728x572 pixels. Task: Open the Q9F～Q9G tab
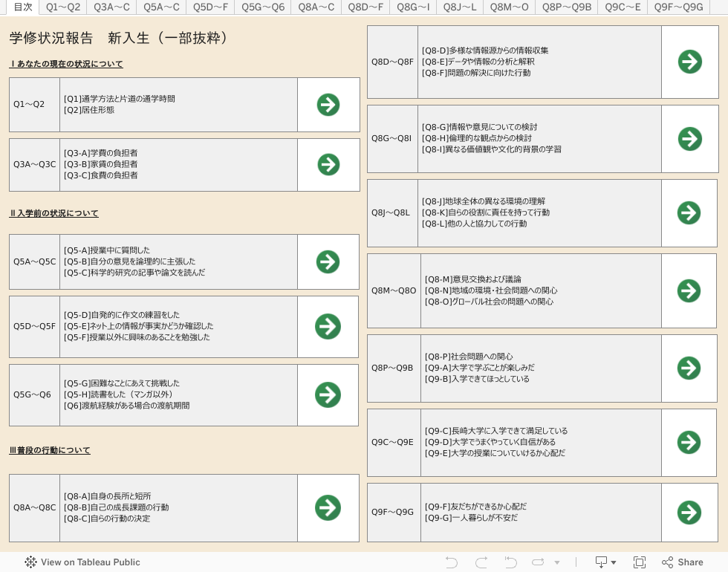678,7
